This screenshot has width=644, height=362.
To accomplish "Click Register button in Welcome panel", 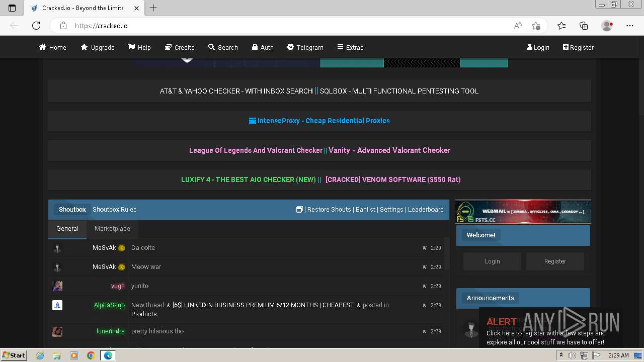I will coord(555,261).
